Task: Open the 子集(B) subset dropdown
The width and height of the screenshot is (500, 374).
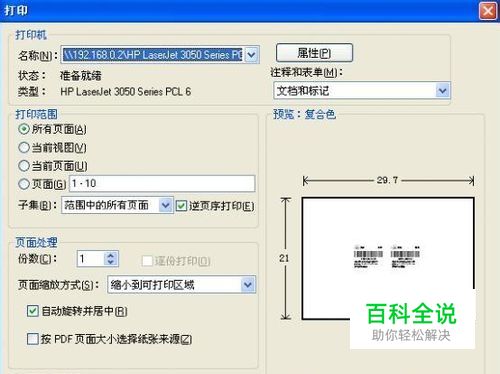Action: [165, 205]
